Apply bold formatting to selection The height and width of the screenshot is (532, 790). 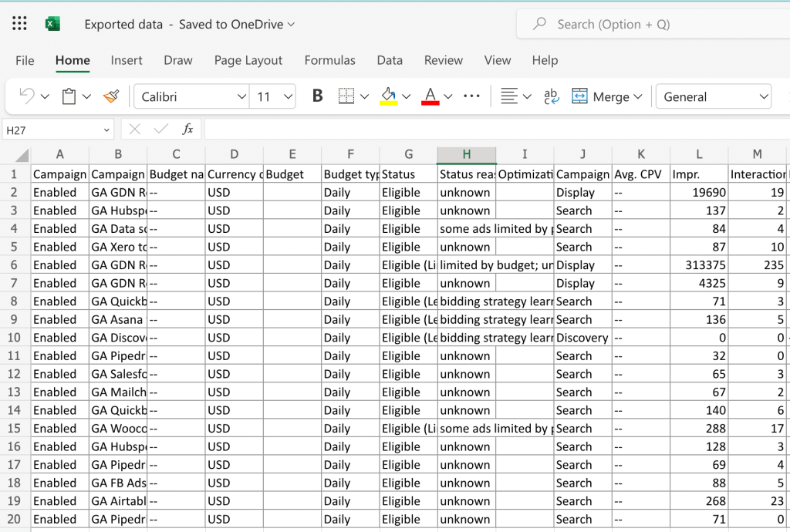point(316,96)
